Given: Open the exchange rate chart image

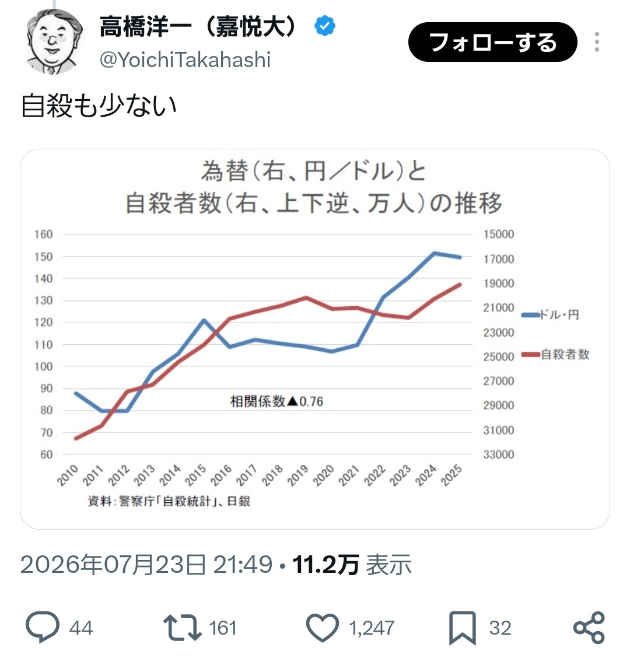Looking at the screenshot, I should [x=314, y=339].
